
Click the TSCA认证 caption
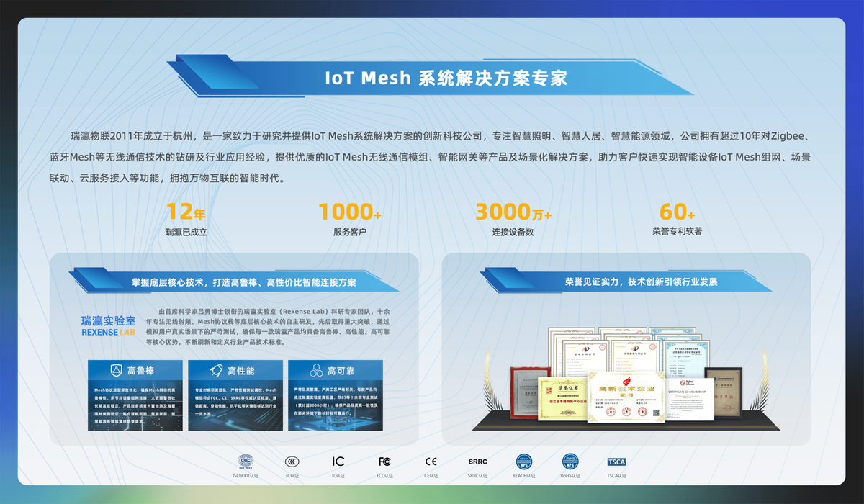(616, 475)
